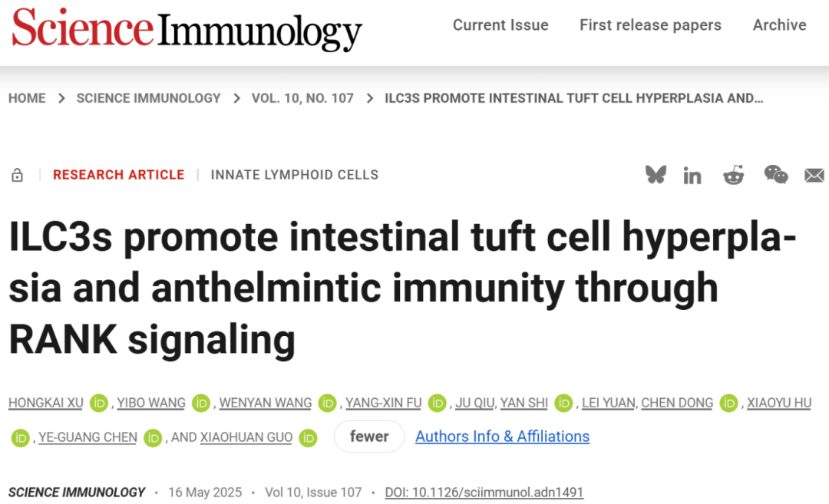Click the open access lock icon

point(17,175)
